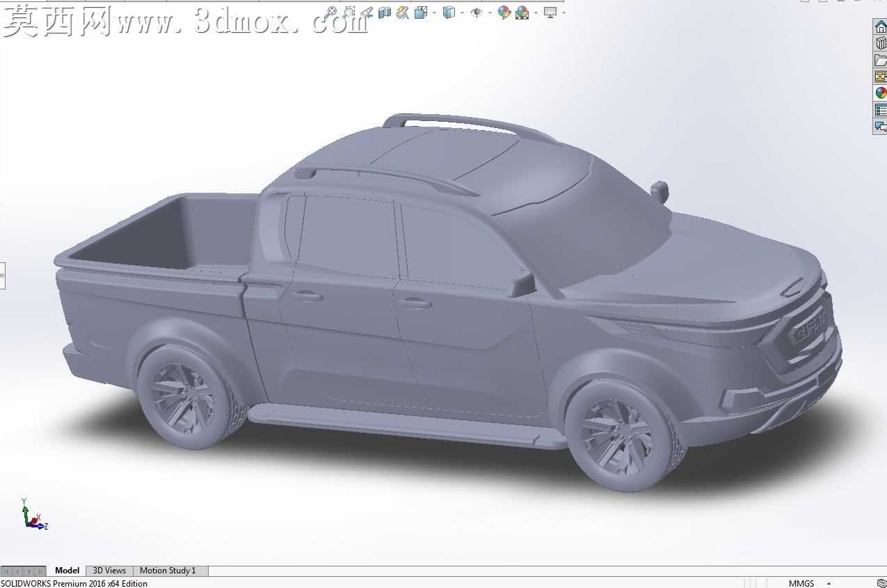
Task: Open the File Explorer folder tab
Action: 880,60
